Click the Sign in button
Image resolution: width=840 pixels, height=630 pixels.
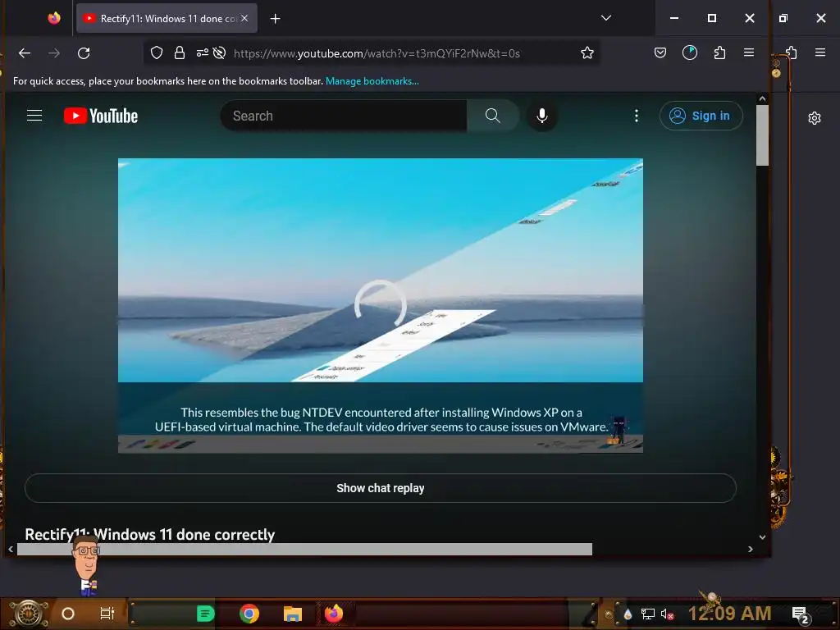701,116
